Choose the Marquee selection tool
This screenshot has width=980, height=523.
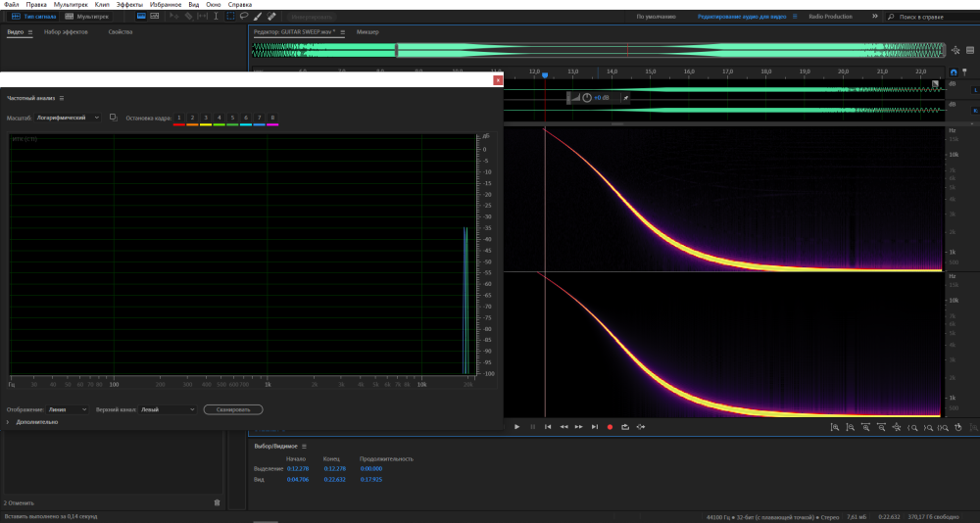pos(229,17)
